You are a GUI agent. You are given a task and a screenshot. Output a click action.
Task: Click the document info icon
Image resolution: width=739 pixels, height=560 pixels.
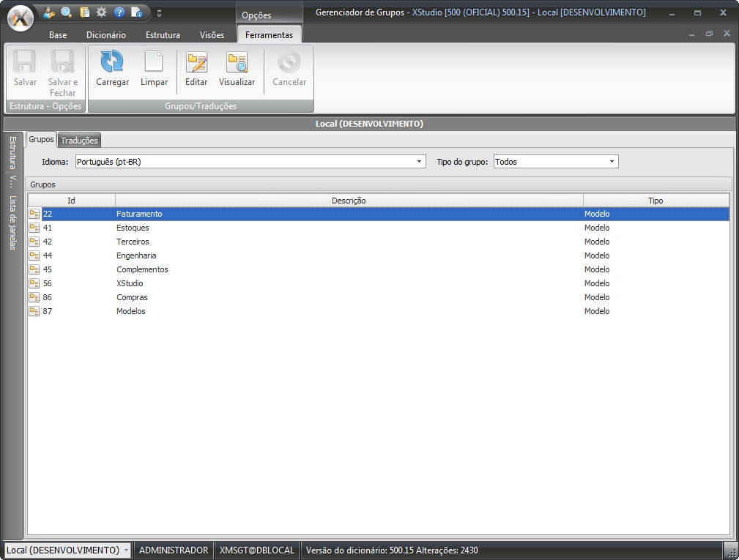click(137, 12)
